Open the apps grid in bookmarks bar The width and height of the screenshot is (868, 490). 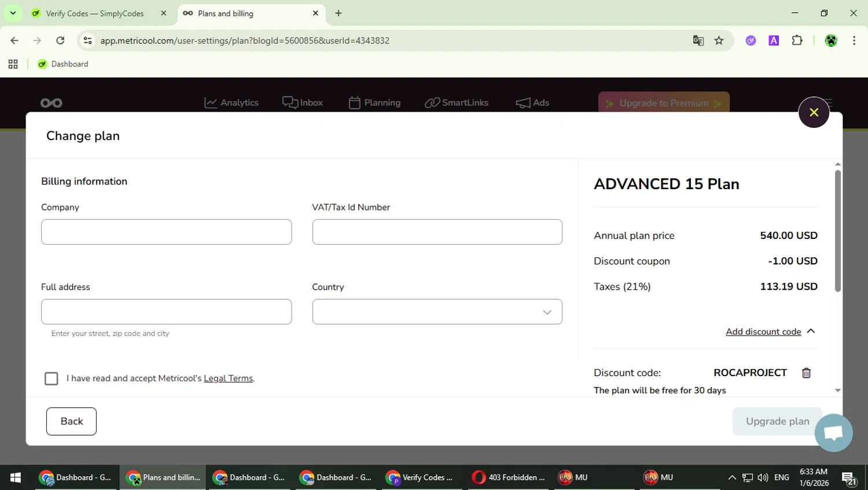[13, 64]
